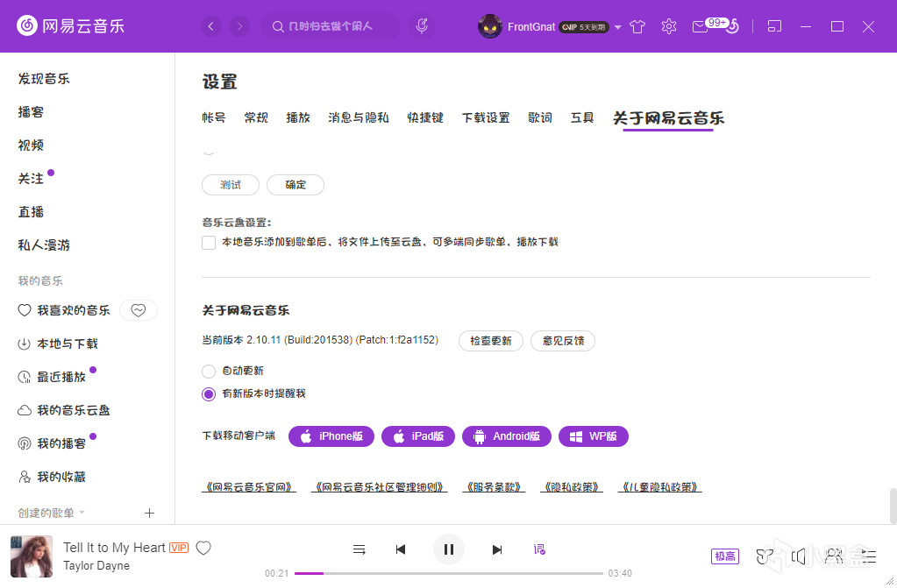Add a new playlist with the plus icon
Image resolution: width=897 pixels, height=588 pixels.
[149, 513]
